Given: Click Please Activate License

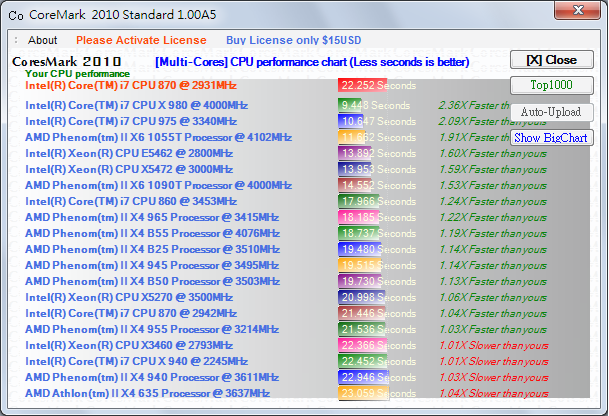Looking at the screenshot, I should [141, 40].
